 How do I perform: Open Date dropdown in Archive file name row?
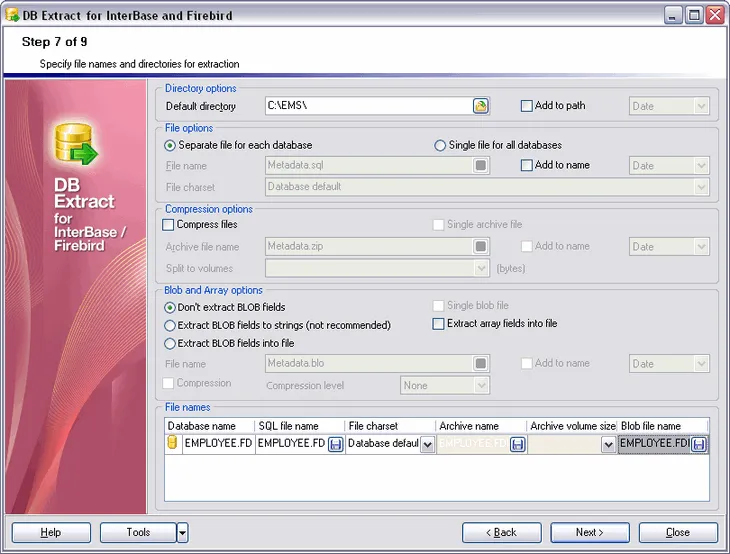[701, 246]
